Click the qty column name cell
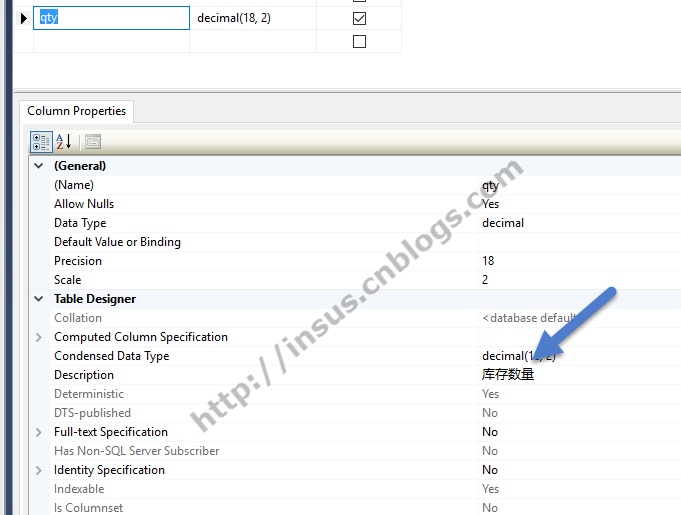The width and height of the screenshot is (681, 515). click(x=110, y=18)
